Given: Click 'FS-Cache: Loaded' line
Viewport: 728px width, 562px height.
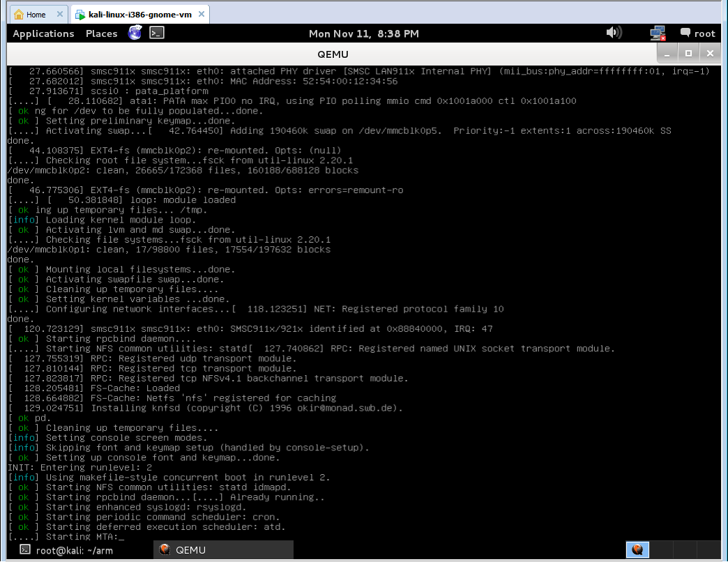Looking at the screenshot, I should tap(94, 388).
